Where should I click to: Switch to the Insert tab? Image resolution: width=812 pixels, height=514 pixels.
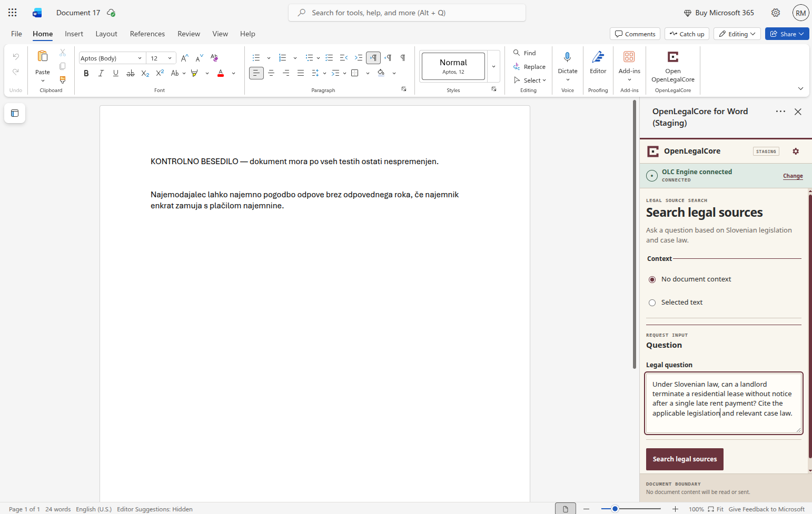74,34
